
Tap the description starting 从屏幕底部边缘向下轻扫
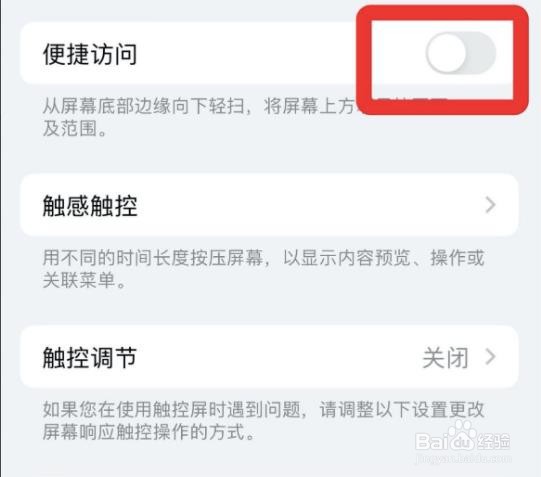click(198, 117)
